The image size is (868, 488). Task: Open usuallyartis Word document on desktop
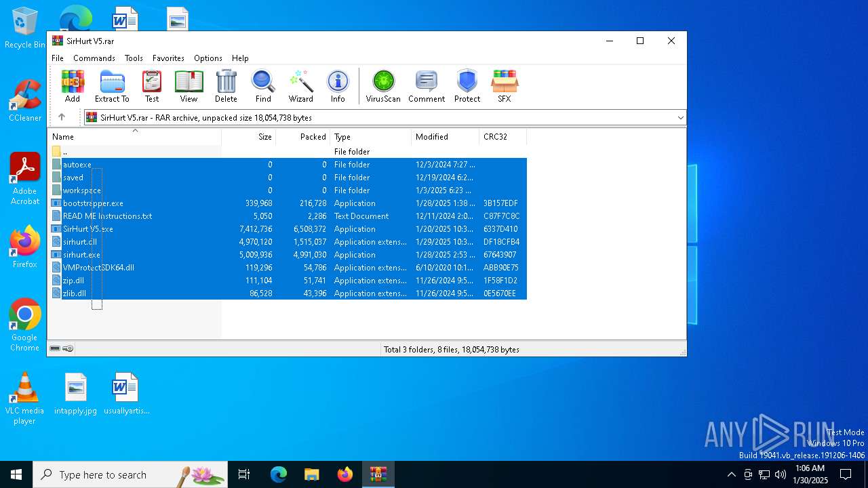(x=126, y=393)
